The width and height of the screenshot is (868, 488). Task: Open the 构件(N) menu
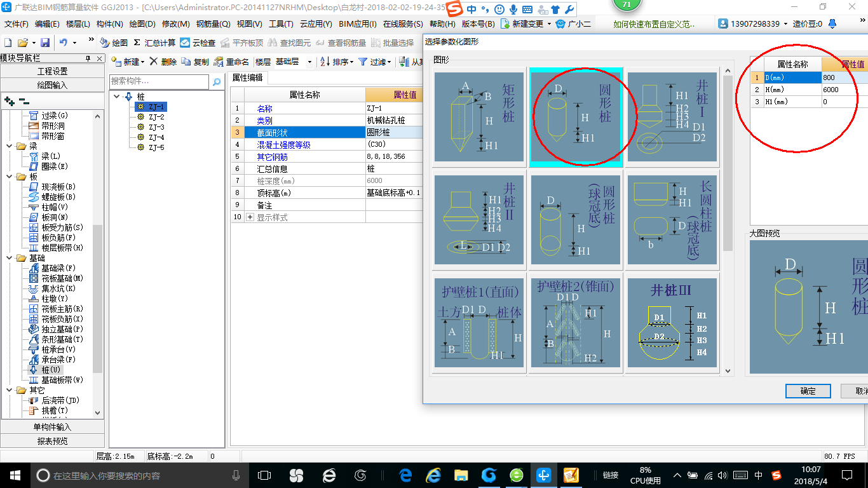pos(109,24)
